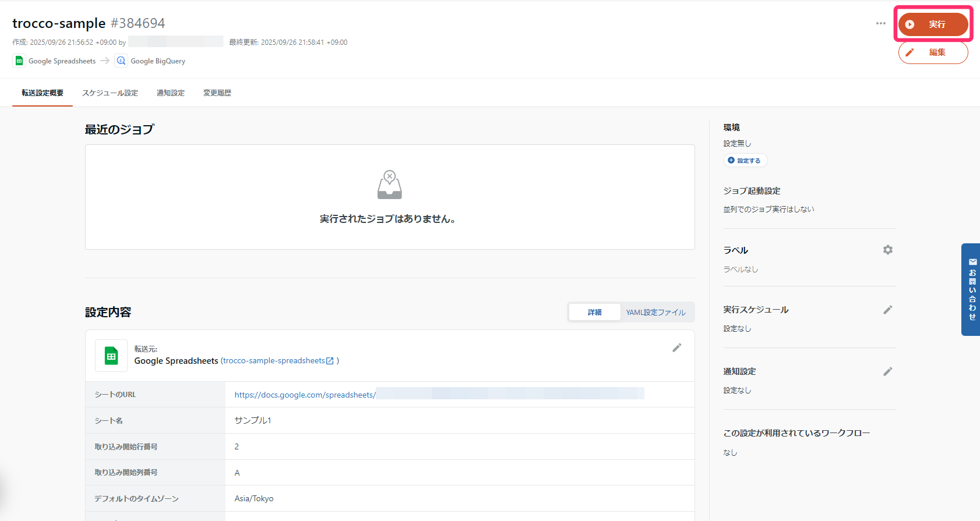The width and height of the screenshot is (980, 521).
Task: Click the gear icon beside ラベル
Action: point(887,250)
